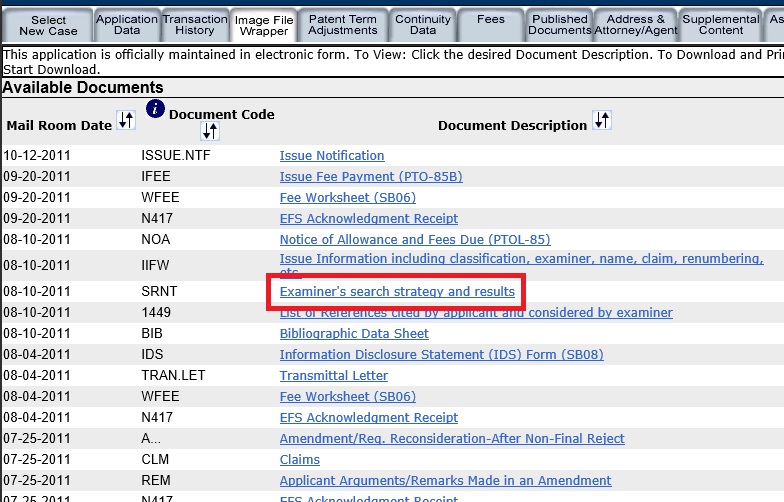Open the Transaction History tab

pos(195,25)
